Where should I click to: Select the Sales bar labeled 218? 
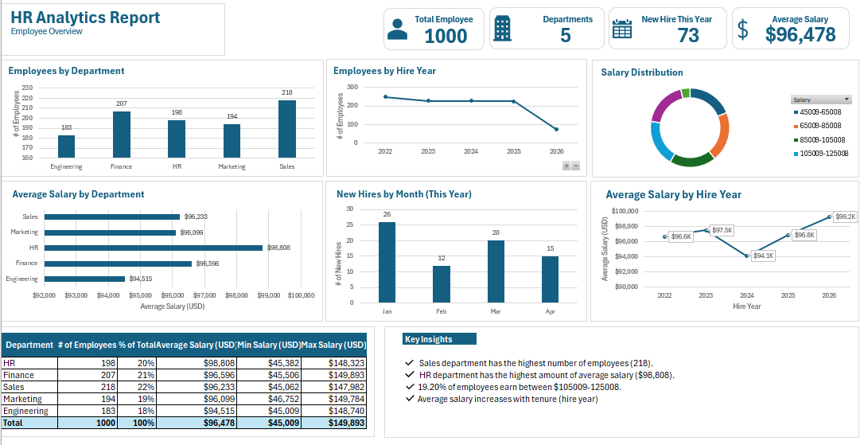point(286,129)
